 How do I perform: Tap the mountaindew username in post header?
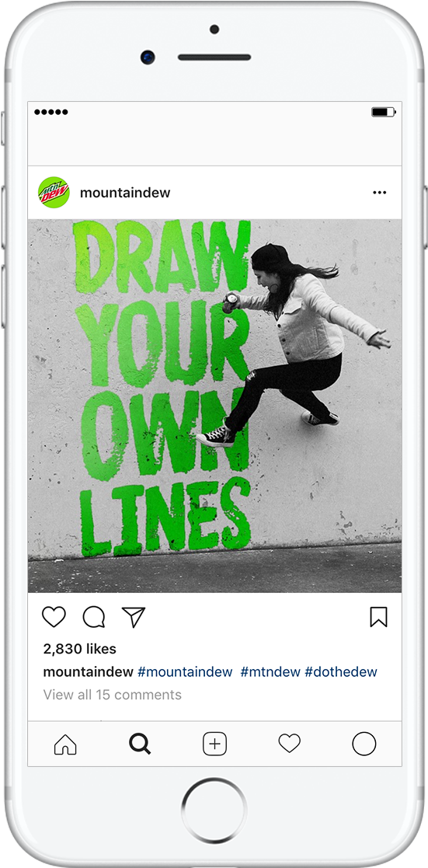click(125, 193)
